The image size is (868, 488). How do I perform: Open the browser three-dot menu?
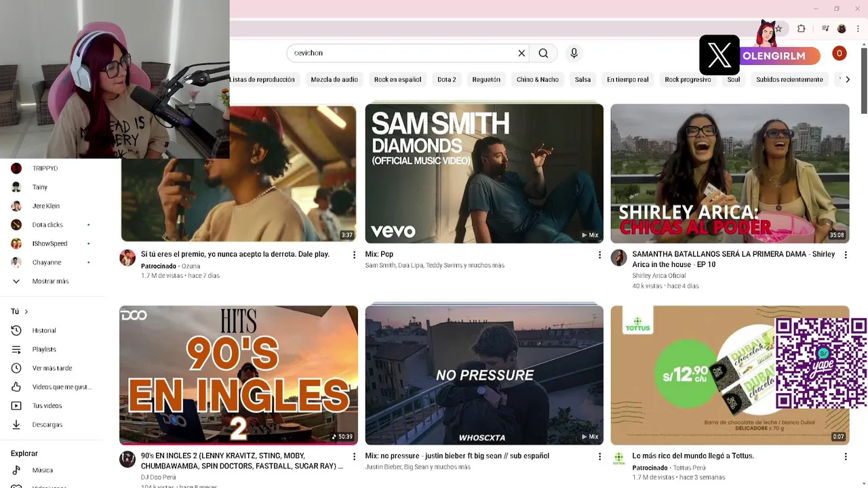pyautogui.click(x=858, y=28)
